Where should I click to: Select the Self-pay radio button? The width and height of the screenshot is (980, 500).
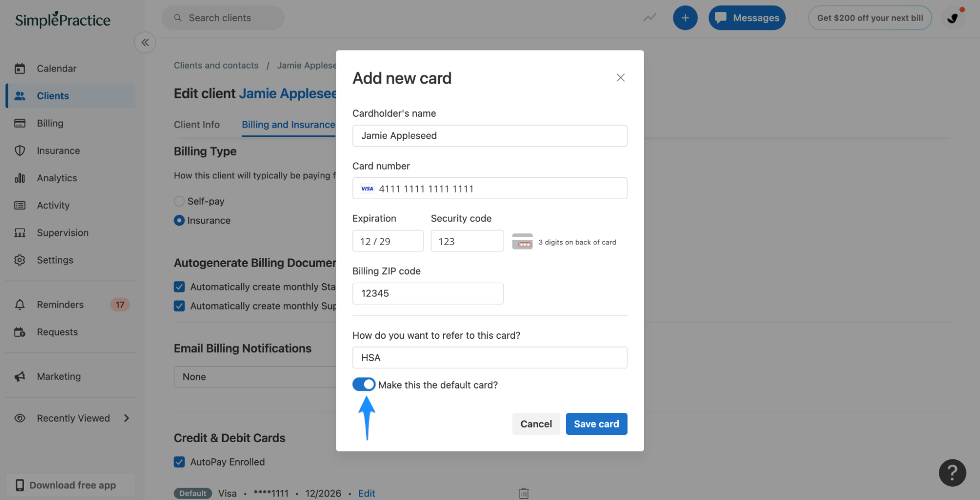click(x=179, y=201)
